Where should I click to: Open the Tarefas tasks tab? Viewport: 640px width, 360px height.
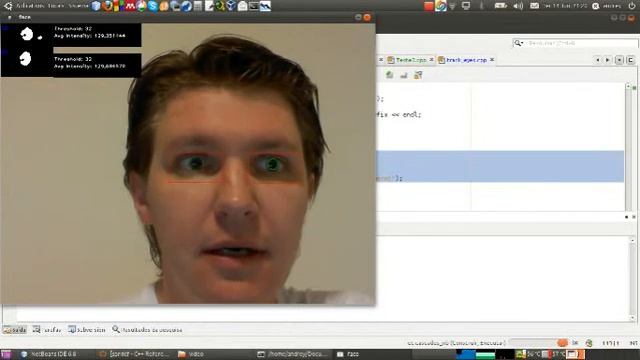(47, 329)
